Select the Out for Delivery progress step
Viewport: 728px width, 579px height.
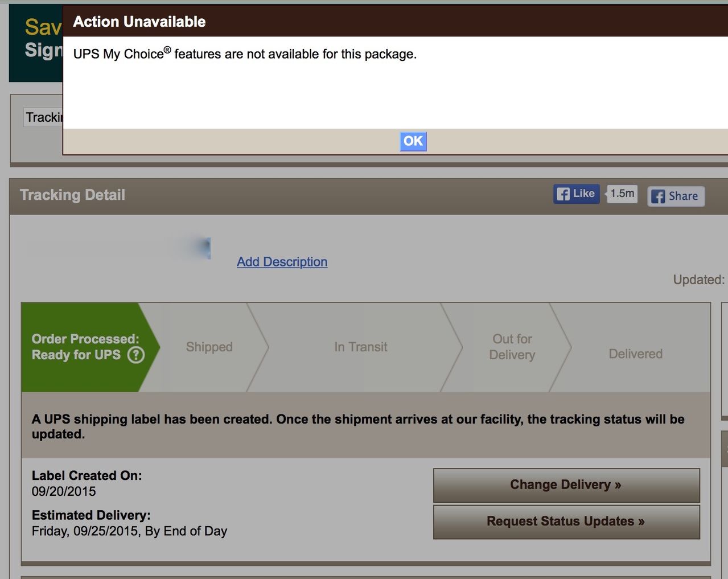click(x=512, y=347)
